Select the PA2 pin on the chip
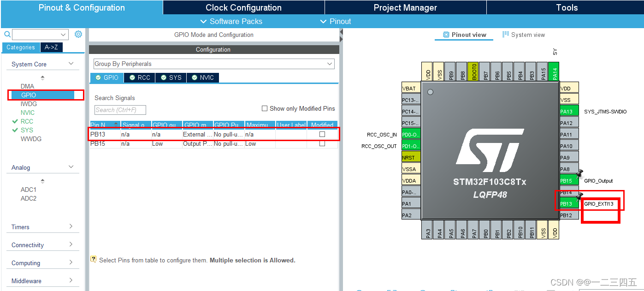The width and height of the screenshot is (644, 291). click(x=411, y=215)
